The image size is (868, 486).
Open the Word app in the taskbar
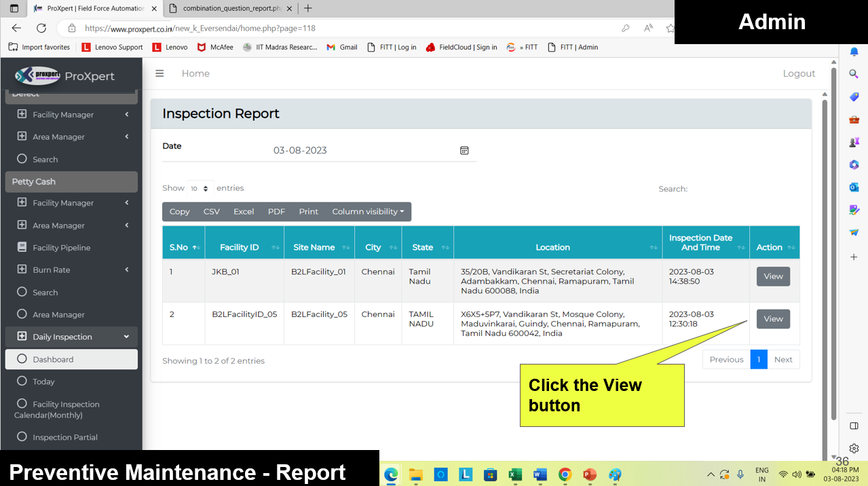[x=540, y=474]
